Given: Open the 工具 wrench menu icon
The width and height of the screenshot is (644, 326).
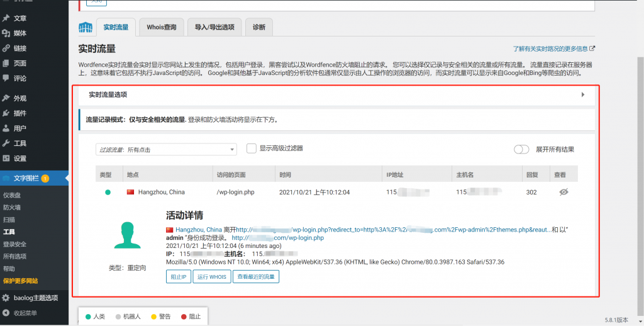Looking at the screenshot, I should point(6,143).
